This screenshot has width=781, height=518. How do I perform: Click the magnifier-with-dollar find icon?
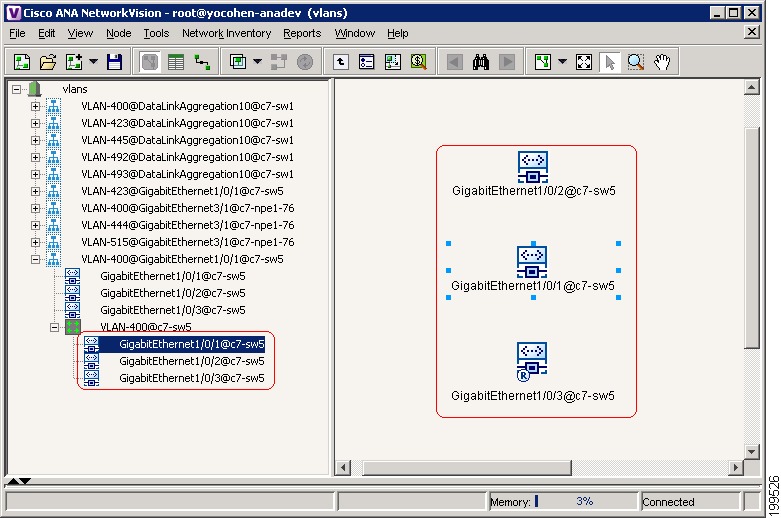click(418, 62)
